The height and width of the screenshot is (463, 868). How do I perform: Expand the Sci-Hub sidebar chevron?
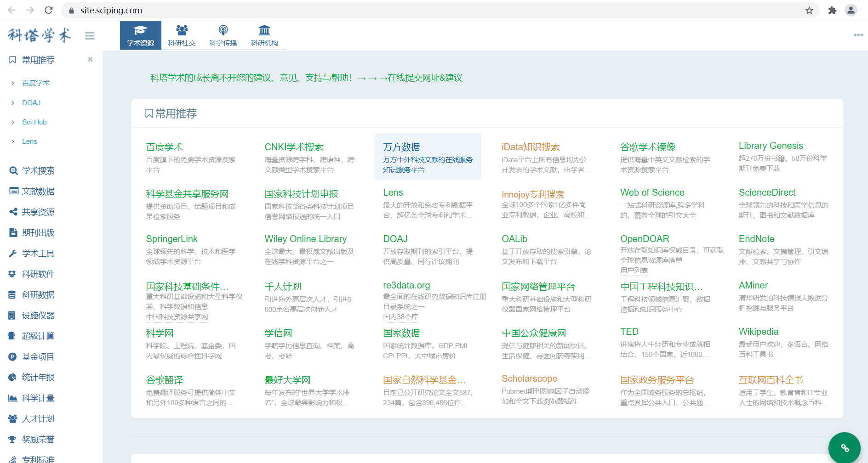[13, 122]
